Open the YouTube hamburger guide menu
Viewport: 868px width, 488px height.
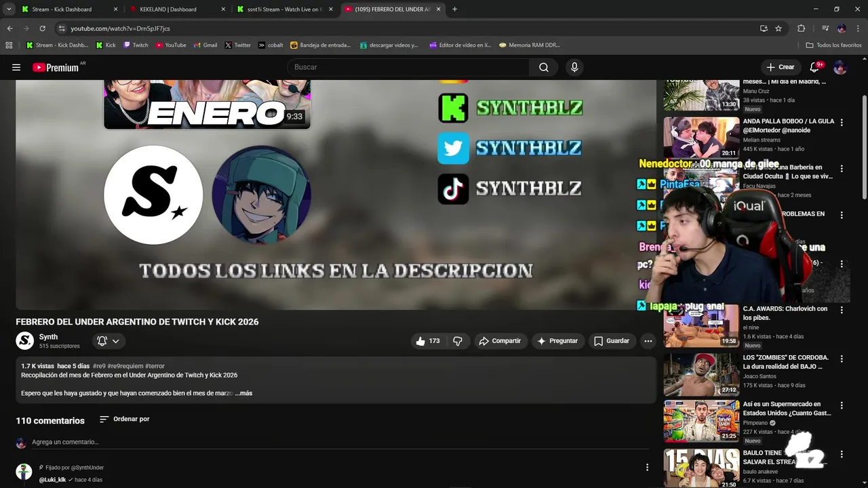click(16, 67)
